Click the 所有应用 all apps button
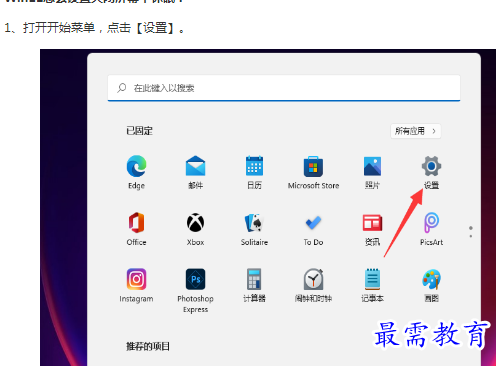Image resolution: width=496 pixels, height=366 pixels. [x=416, y=131]
